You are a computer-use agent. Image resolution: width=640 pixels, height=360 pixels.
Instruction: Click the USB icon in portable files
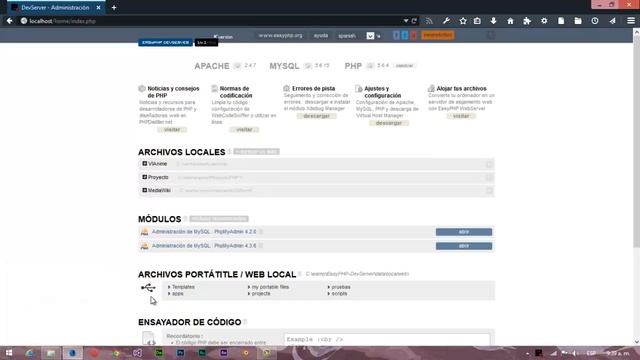tap(148, 287)
